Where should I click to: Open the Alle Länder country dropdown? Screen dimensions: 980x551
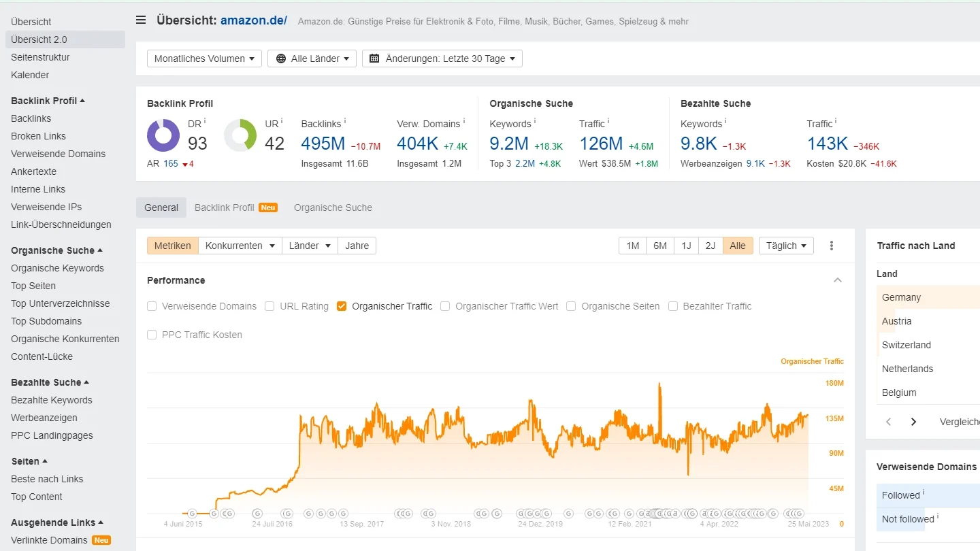[312, 59]
